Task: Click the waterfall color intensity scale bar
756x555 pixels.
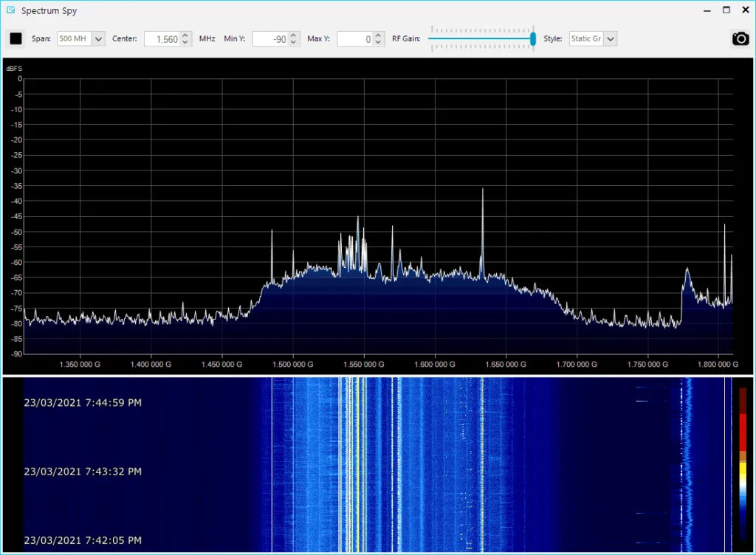Action: tap(744, 465)
